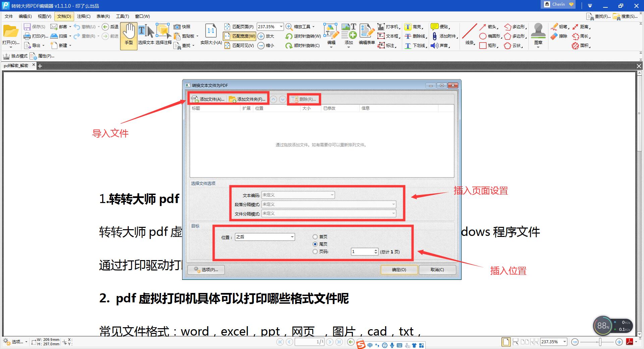
Task: Select the 周长 perimeter measuring tool
Action: pos(581,36)
